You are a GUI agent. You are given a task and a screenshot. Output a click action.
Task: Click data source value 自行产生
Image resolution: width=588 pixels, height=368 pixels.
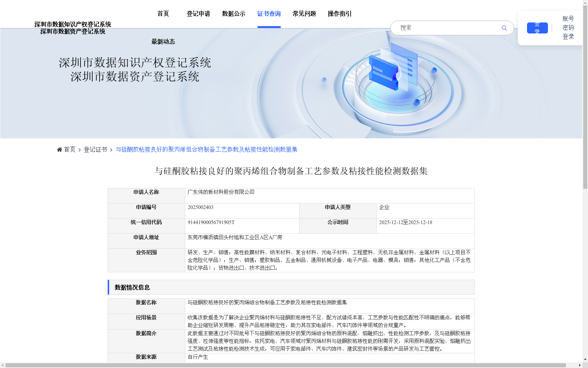click(x=198, y=357)
